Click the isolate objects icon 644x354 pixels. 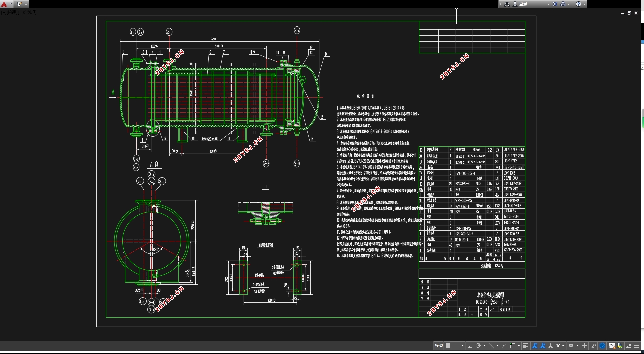[x=593, y=346]
